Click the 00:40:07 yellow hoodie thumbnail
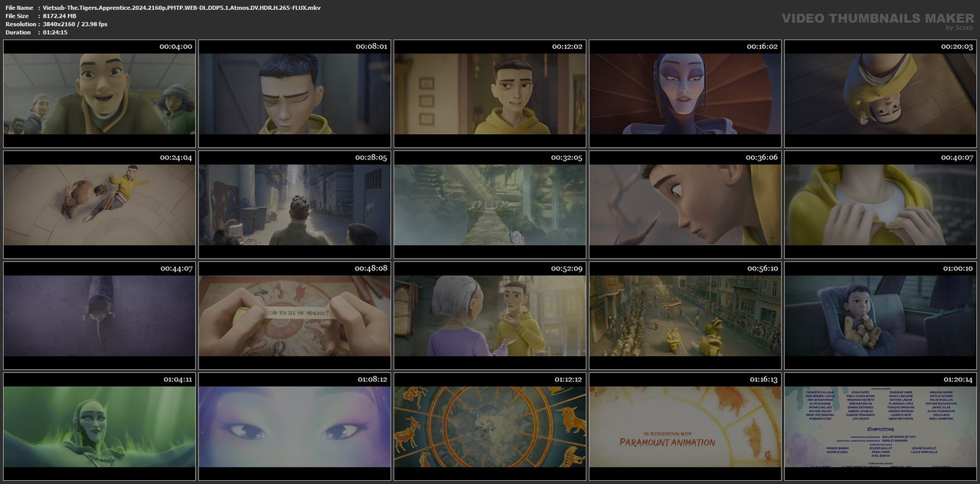Screen dimensions: 980x484 tap(880, 204)
